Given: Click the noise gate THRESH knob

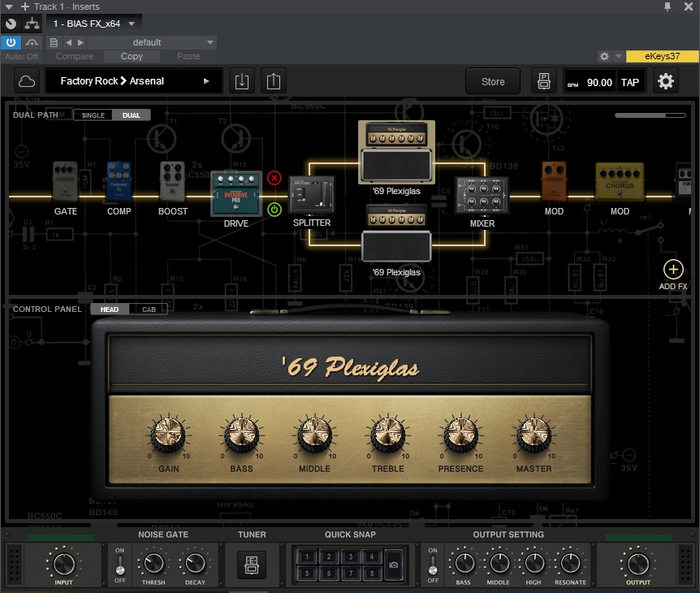Looking at the screenshot, I should (x=153, y=564).
